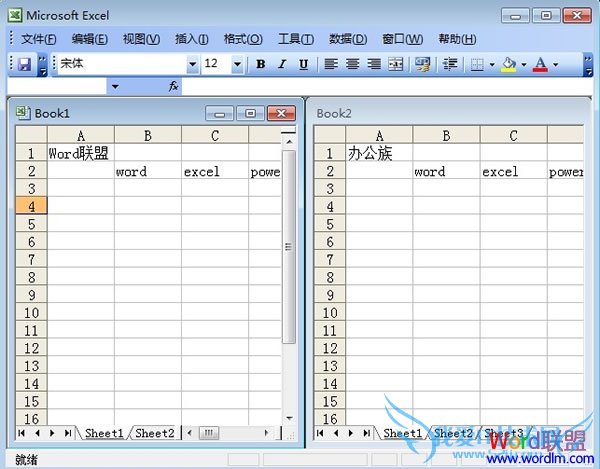600x469 pixels.
Task: Open the 视图(V) menu
Action: click(141, 39)
